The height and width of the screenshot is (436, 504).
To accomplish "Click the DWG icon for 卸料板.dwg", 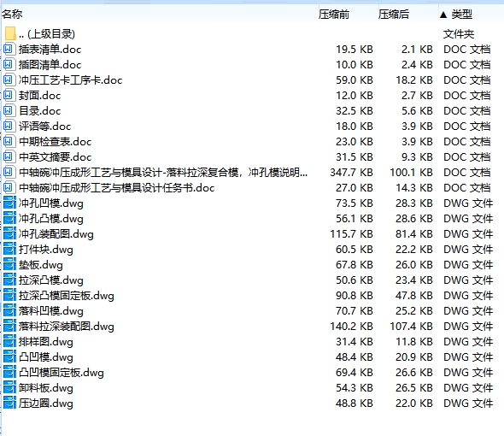I will [9, 388].
